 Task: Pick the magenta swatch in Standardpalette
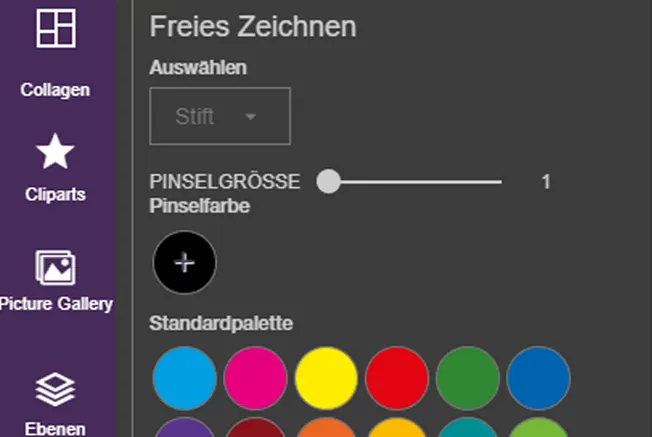coord(255,378)
